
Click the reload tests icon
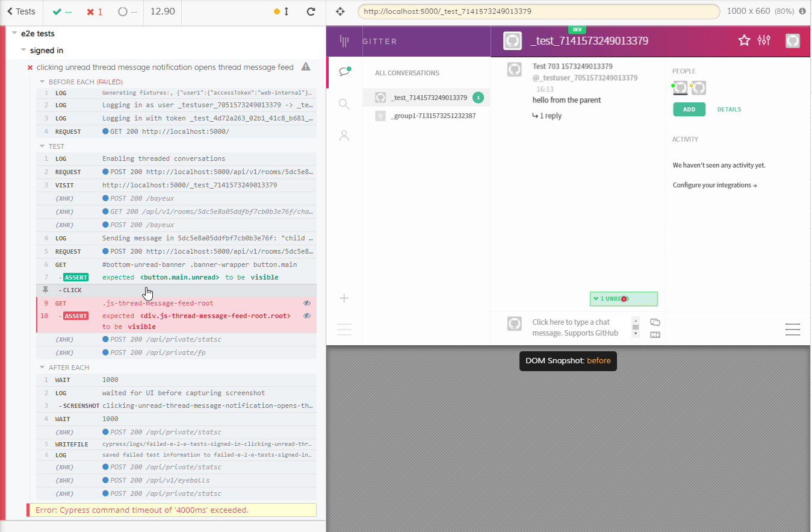click(x=311, y=11)
